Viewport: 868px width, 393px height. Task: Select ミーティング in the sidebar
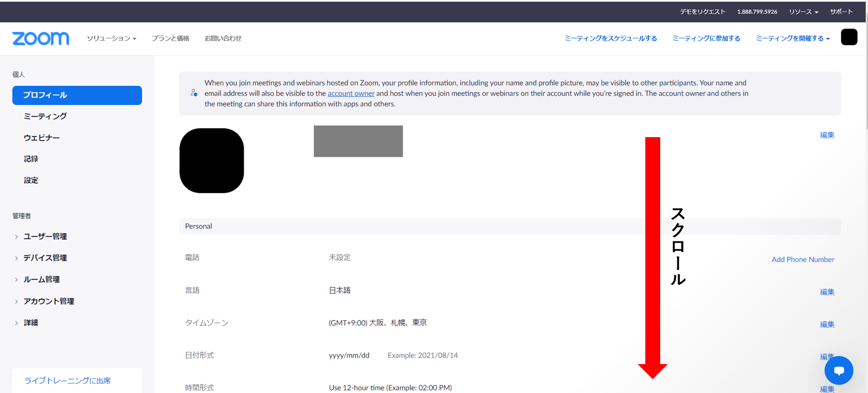(45, 116)
